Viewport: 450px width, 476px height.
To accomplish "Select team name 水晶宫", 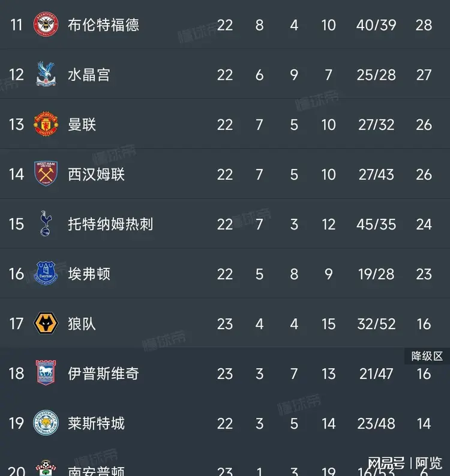I will [x=89, y=74].
